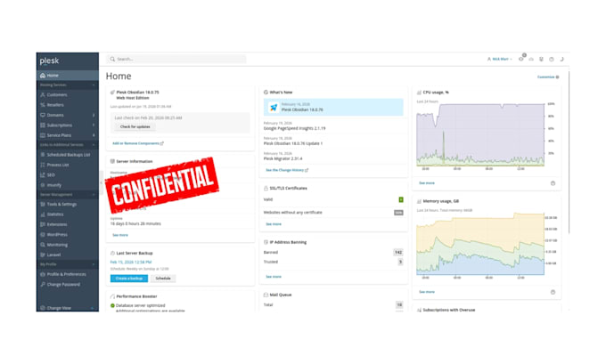Open the Resellers icon in the sidebar

(x=43, y=105)
